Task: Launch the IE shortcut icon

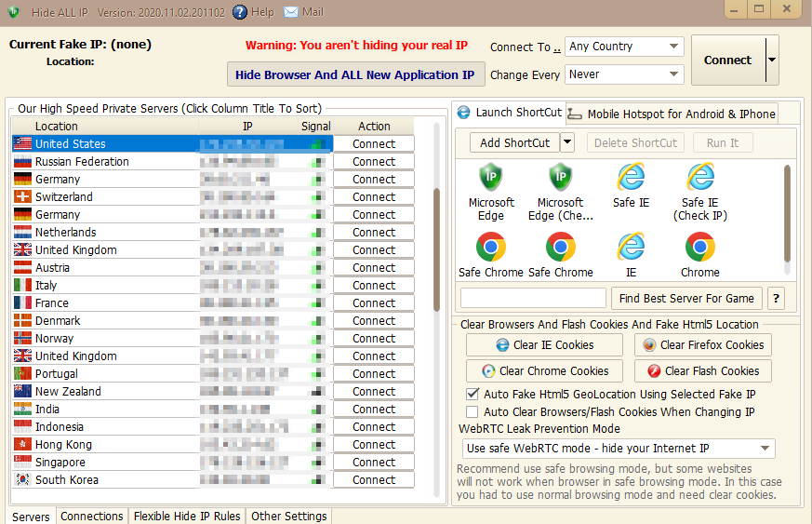Action: click(x=631, y=247)
